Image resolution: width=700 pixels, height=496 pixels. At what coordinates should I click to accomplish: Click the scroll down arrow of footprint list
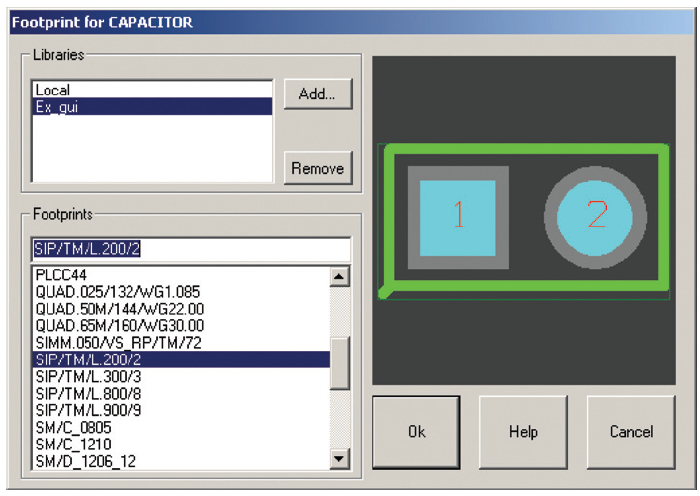pyautogui.click(x=339, y=459)
